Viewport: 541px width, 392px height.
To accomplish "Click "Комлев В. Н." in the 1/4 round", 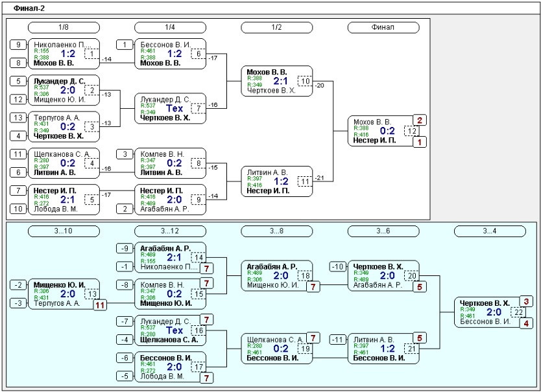I will click(x=162, y=154).
